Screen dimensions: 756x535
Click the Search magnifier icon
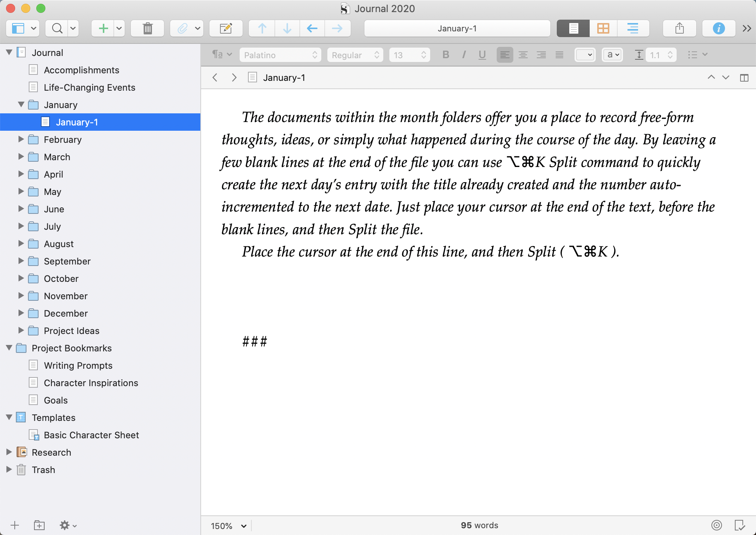(x=57, y=28)
